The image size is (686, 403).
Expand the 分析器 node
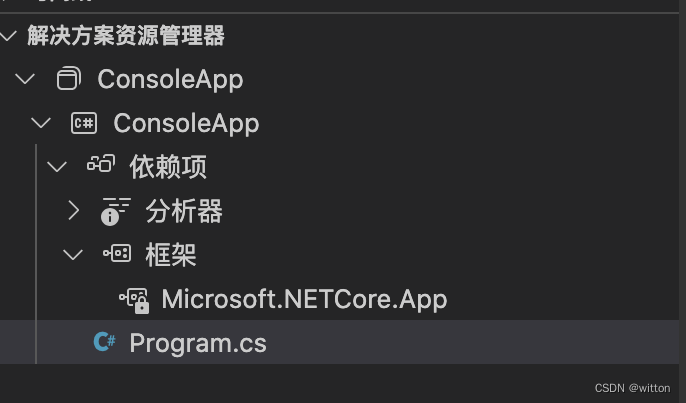pyautogui.click(x=73, y=210)
